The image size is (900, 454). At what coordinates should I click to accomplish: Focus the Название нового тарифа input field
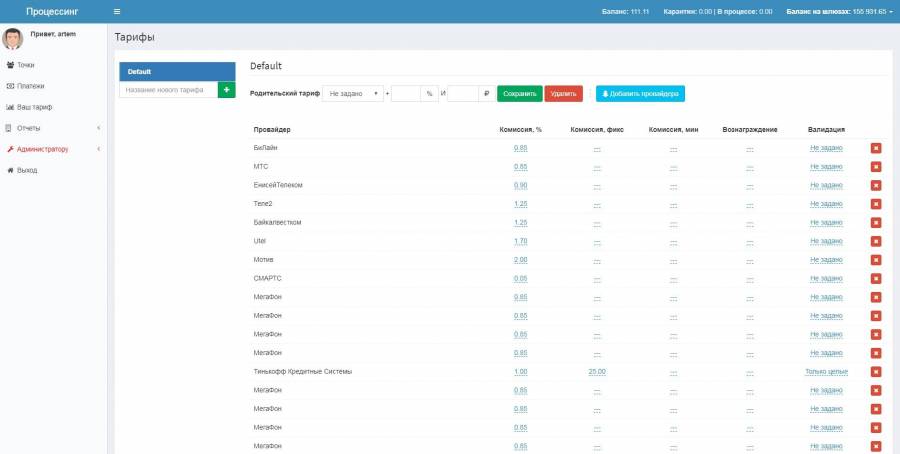click(168, 90)
